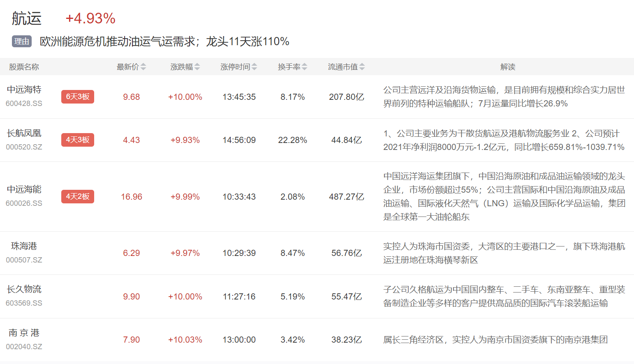Click the 南京港 commentary about 长三角经济区
Image resolution: width=634 pixels, height=364 pixels.
[x=495, y=340]
